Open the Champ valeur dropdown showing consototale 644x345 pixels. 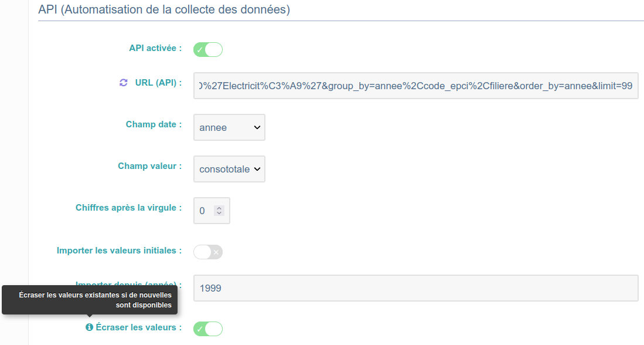pyautogui.click(x=229, y=169)
